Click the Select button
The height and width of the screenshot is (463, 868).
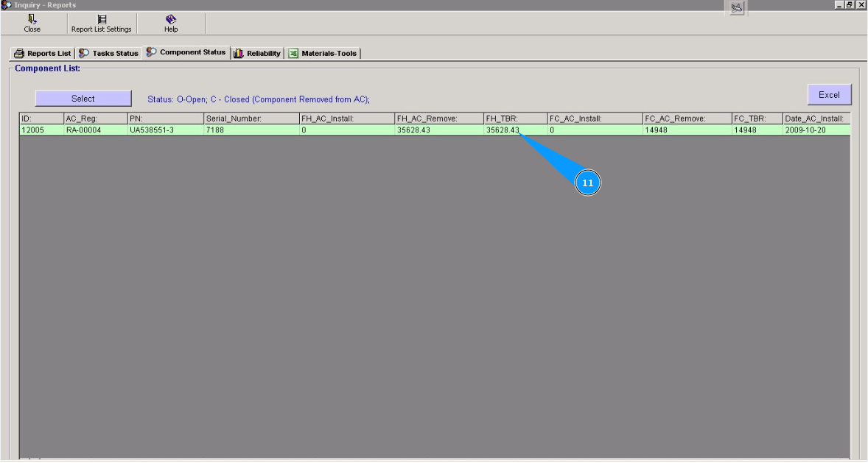coord(83,99)
